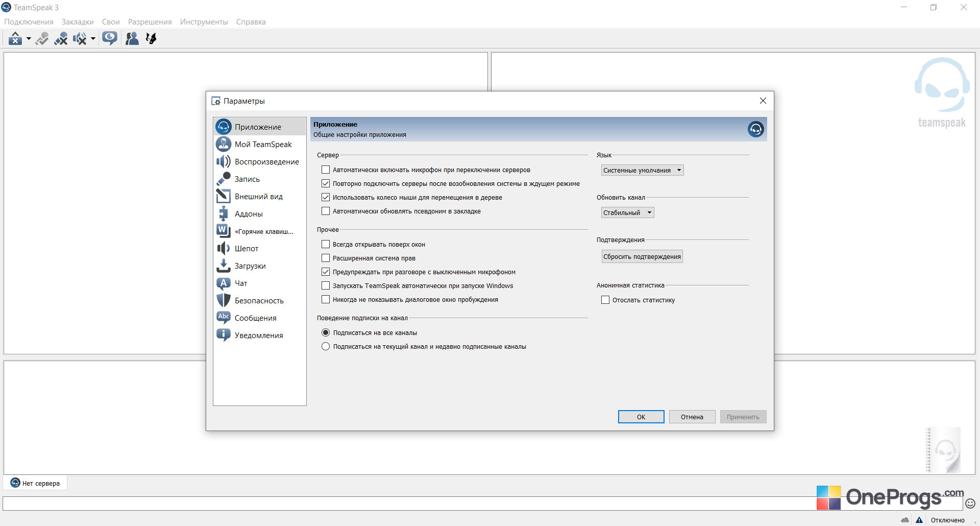
Task: Expand the speaker mute dropdown arrow
Action: coord(93,38)
